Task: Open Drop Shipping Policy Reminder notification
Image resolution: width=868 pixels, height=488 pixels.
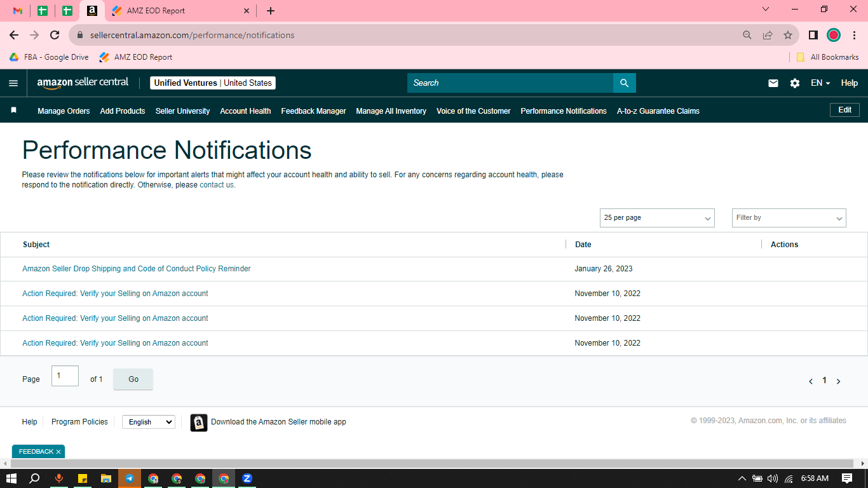Action: 137,269
